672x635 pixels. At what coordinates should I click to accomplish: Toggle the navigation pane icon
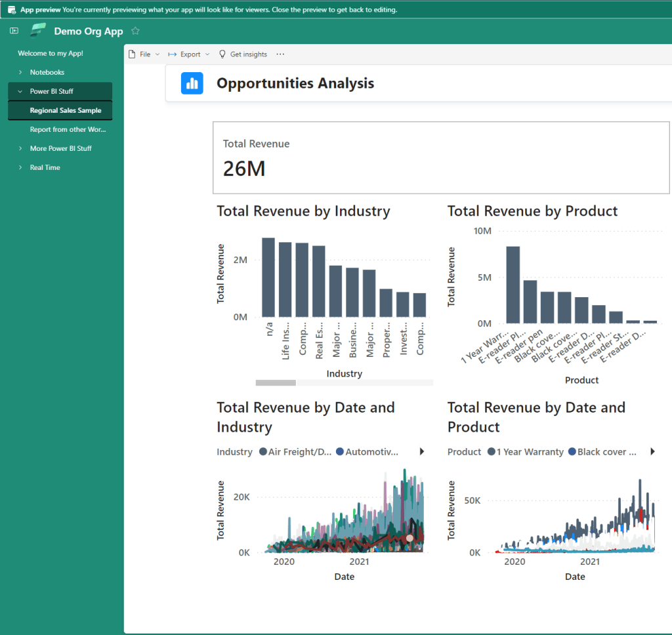(x=14, y=31)
